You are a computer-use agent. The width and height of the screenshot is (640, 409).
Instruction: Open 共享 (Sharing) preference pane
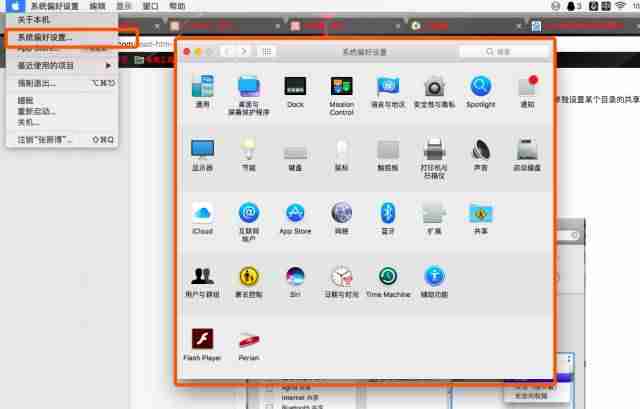tap(480, 218)
